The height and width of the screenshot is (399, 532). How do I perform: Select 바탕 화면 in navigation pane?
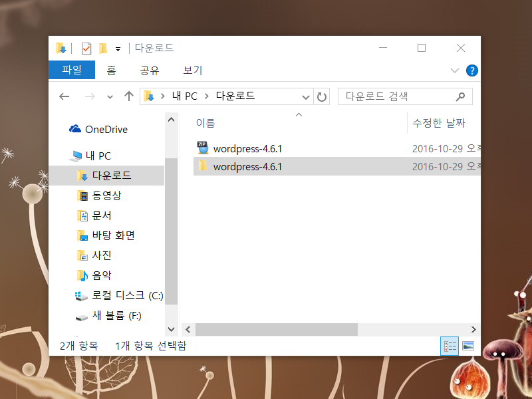pos(113,235)
